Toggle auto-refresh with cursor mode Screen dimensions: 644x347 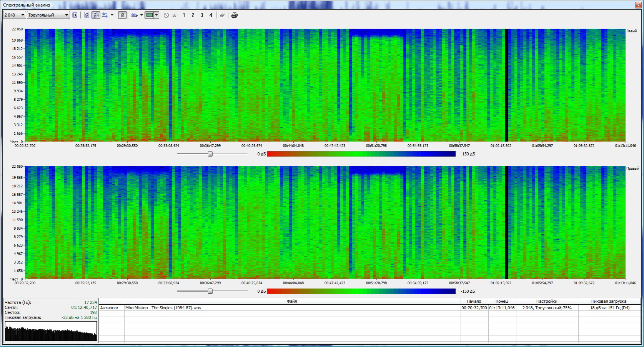(x=96, y=15)
